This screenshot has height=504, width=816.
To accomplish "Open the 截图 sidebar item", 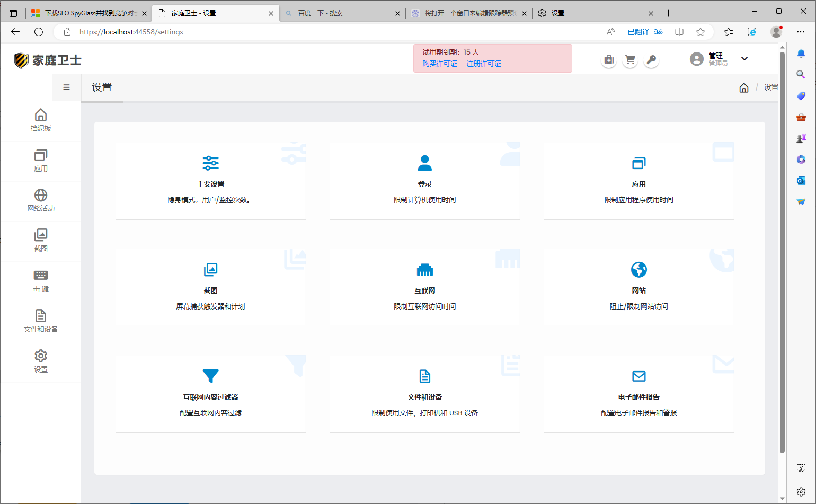I will click(41, 241).
